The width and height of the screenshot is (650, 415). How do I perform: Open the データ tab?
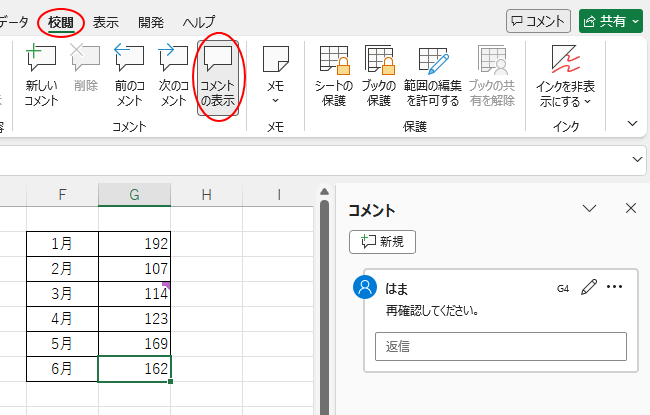pyautogui.click(x=13, y=22)
